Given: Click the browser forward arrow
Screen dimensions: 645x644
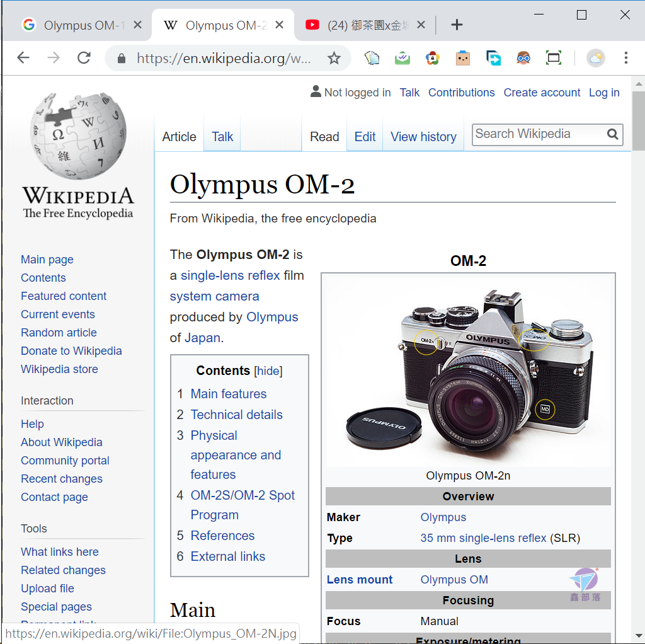Looking at the screenshot, I should (x=54, y=58).
